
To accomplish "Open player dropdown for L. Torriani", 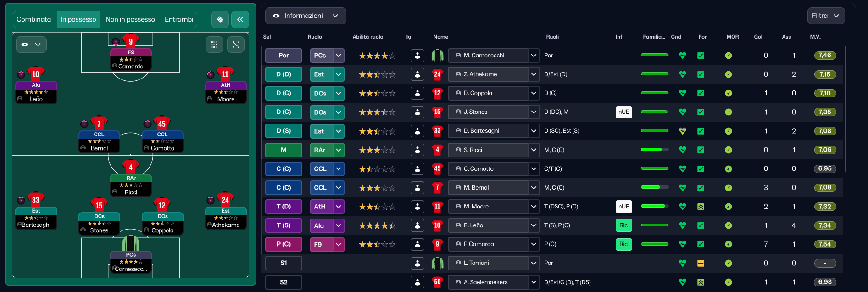I will (534, 263).
